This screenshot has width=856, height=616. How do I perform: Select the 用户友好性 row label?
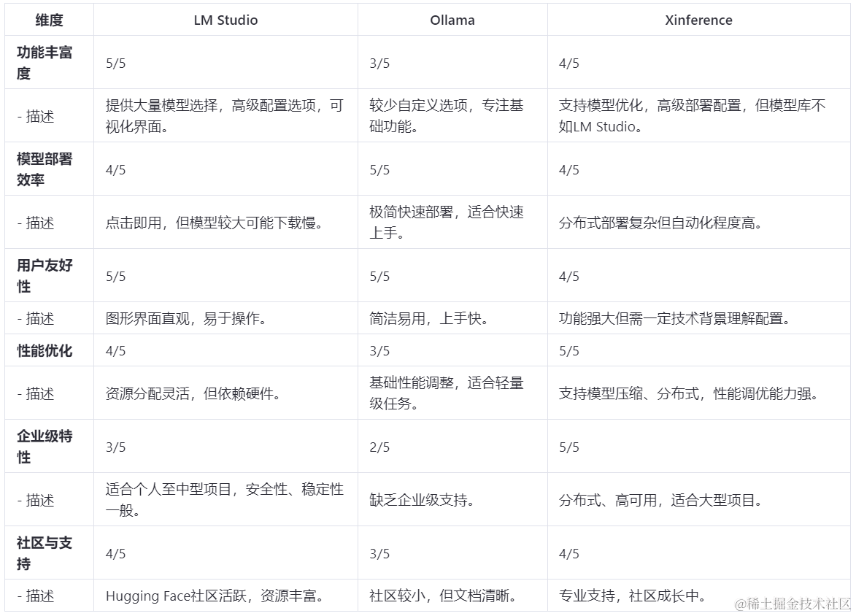[45, 276]
